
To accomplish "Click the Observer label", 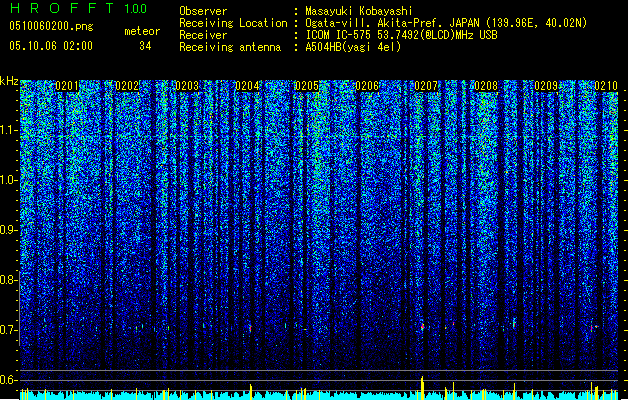I will (203, 11).
